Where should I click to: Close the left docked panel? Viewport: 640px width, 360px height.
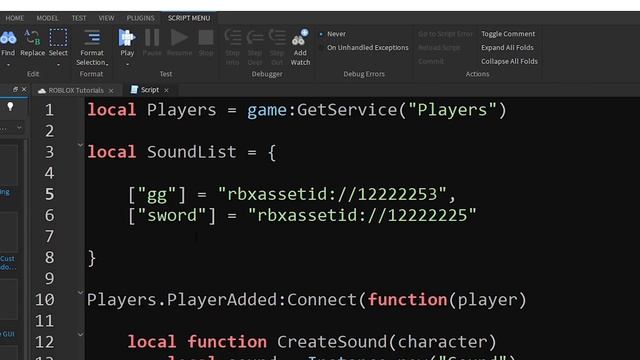[24, 89]
